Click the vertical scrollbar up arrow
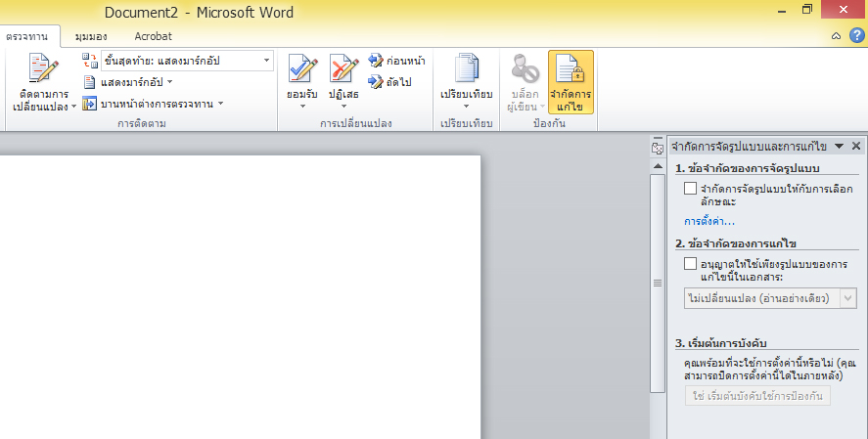Screen dimensions: 868x439 pyautogui.click(x=658, y=166)
